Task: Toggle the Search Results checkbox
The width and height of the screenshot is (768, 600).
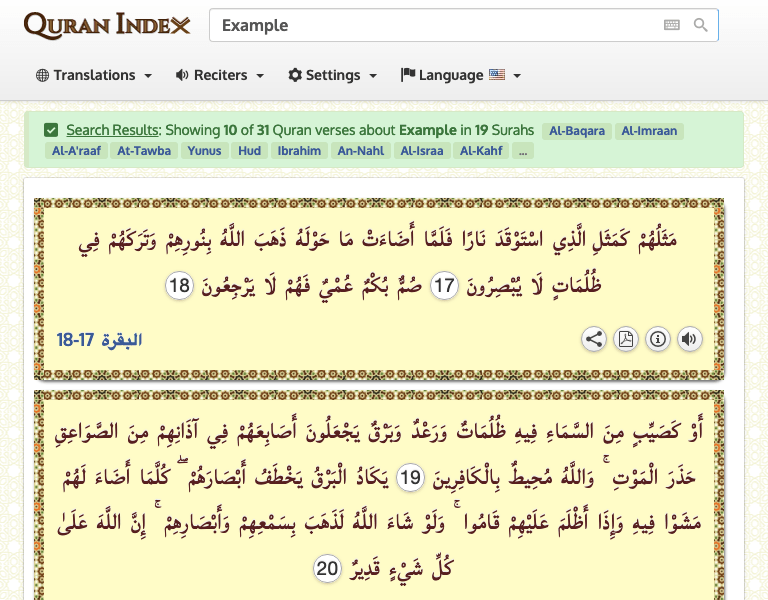Action: point(51,130)
